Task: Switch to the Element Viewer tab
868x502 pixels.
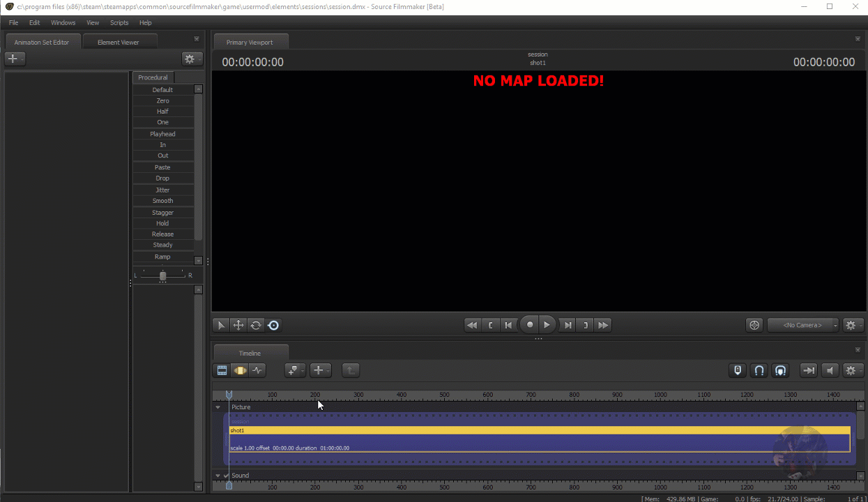Action: click(x=119, y=42)
